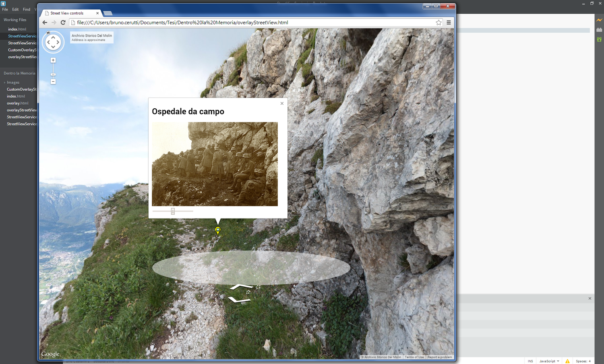Close the Brackets bottom panel
The image size is (604, 364).
(590, 298)
